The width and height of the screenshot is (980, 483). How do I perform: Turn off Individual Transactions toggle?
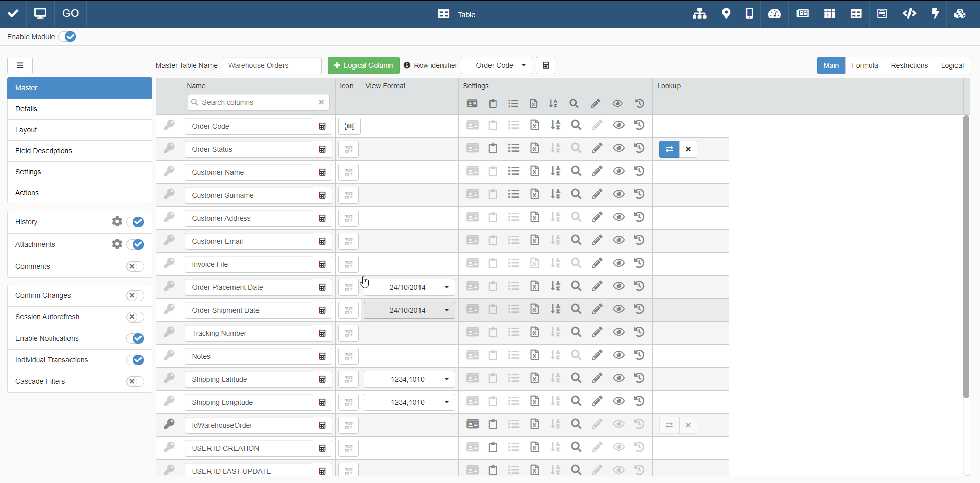(x=135, y=360)
